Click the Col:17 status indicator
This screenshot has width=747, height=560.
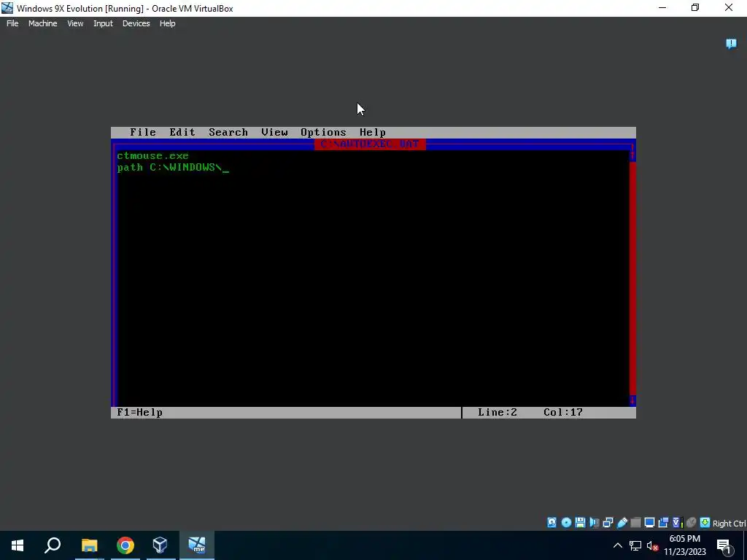coord(563,413)
